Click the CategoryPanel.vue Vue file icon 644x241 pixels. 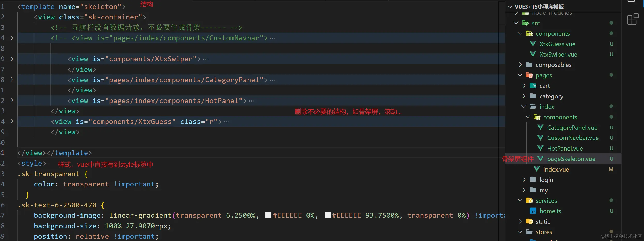(540, 127)
